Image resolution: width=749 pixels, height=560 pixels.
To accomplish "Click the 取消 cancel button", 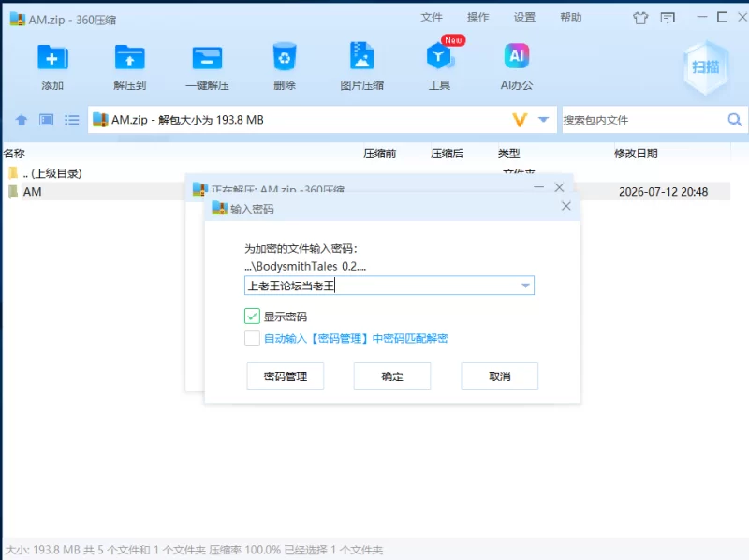I will point(500,376).
